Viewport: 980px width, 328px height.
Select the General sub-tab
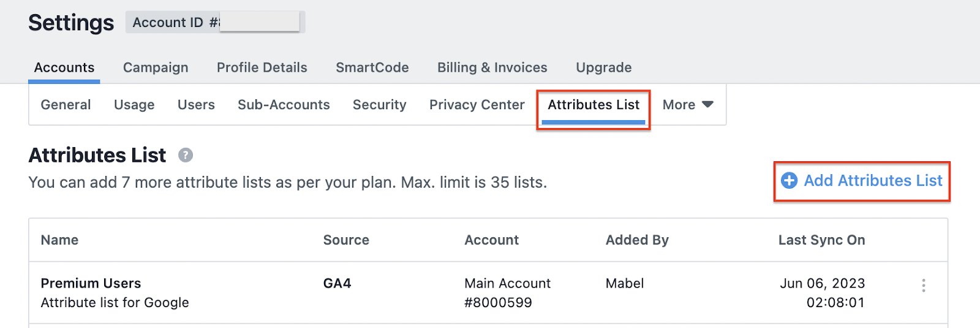[66, 105]
